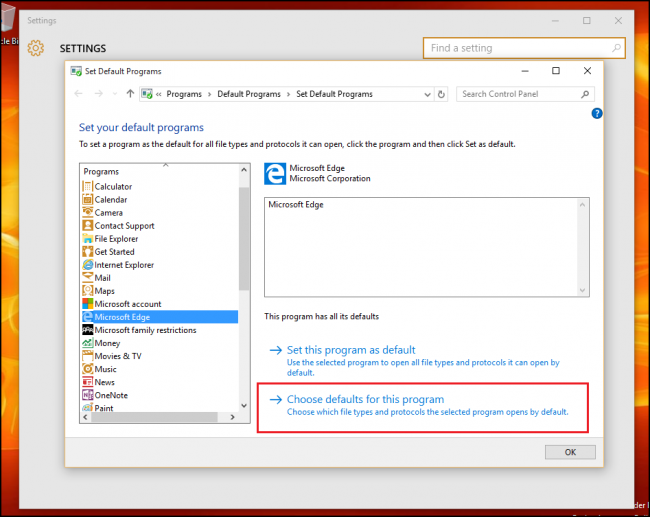Select Microsoft Edge in programs list
This screenshot has height=517, width=650.
pyautogui.click(x=160, y=317)
